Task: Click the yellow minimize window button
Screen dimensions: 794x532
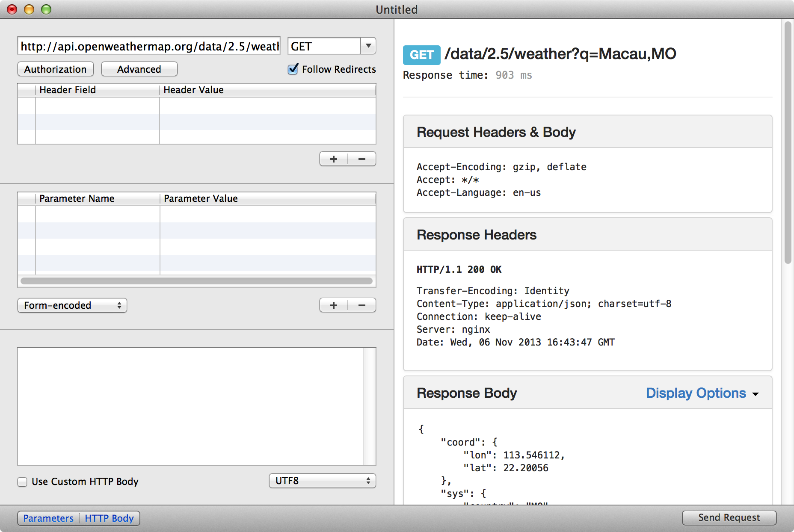Action: [29, 9]
